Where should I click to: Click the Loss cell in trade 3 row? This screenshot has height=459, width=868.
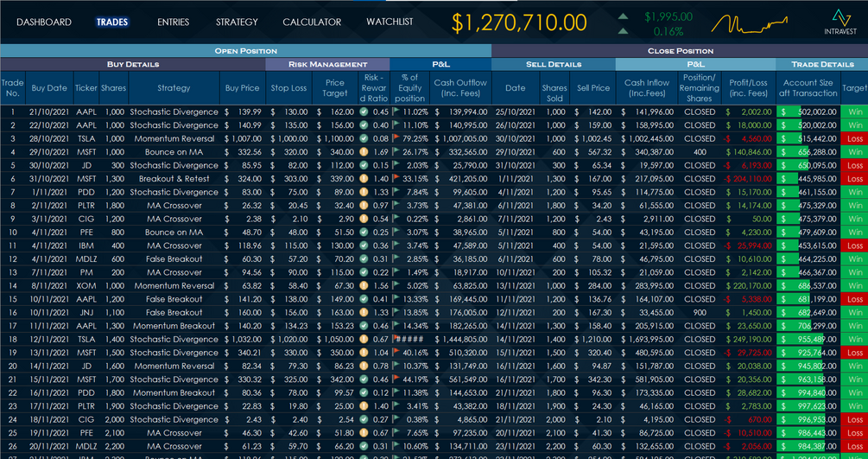[855, 138]
